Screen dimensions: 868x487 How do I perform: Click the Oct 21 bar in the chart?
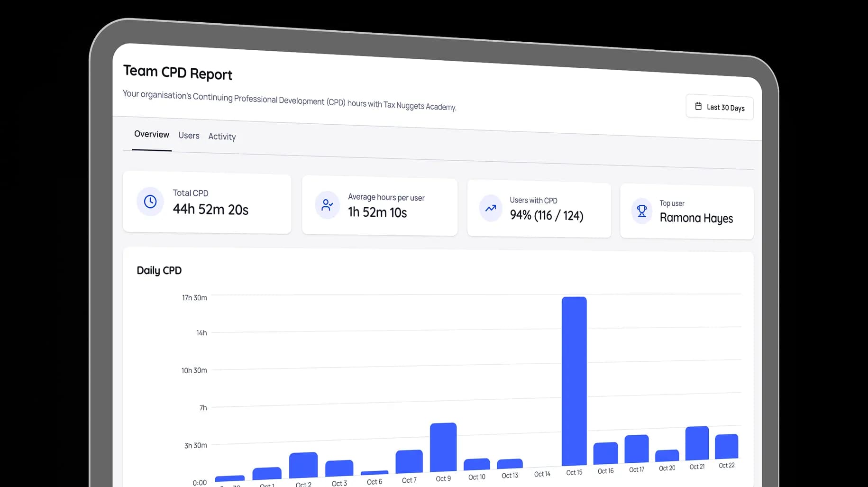(x=697, y=443)
